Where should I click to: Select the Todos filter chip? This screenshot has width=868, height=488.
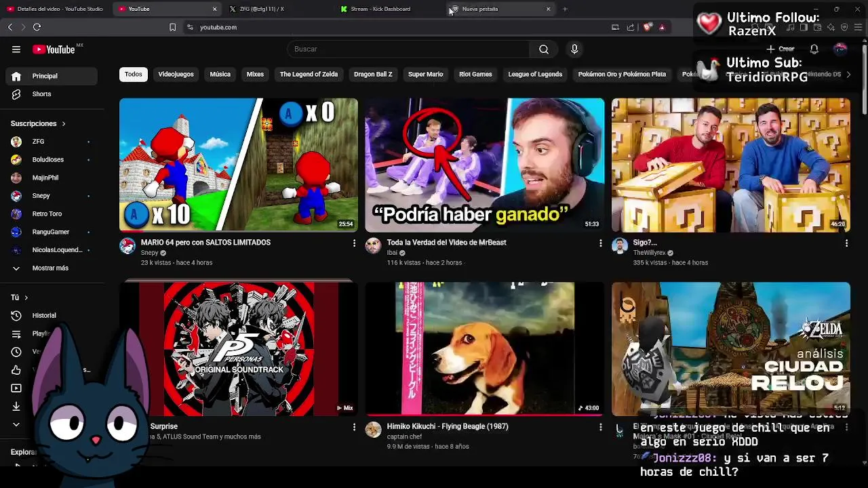pyautogui.click(x=134, y=75)
